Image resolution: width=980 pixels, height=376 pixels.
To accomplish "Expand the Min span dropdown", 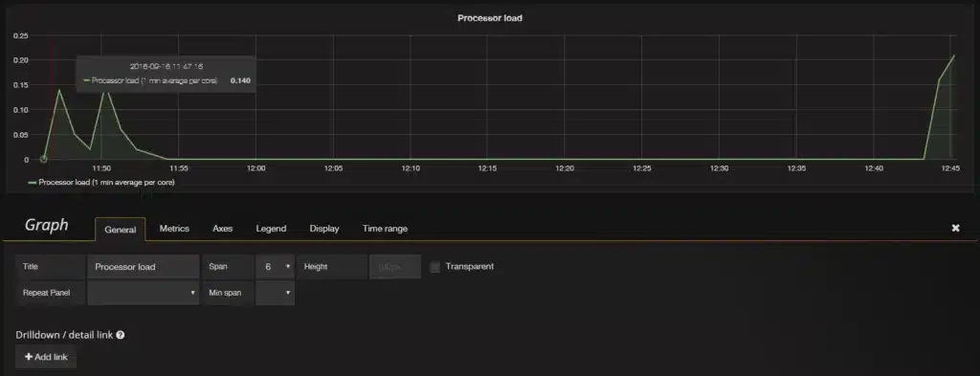I will [x=275, y=293].
